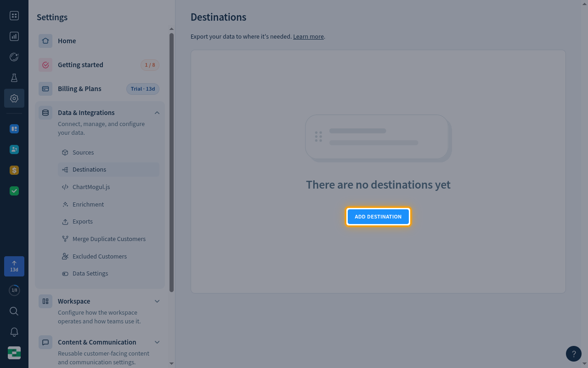Open search magnifier icon in left rail
588x368 pixels.
[14, 311]
